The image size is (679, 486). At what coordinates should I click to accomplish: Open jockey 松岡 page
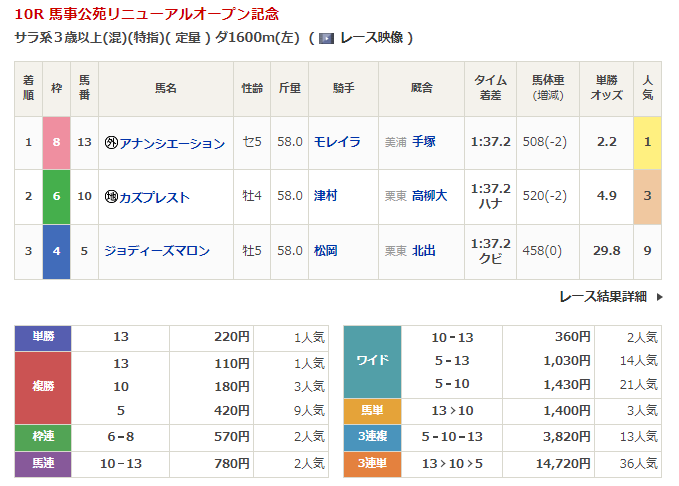click(325, 250)
